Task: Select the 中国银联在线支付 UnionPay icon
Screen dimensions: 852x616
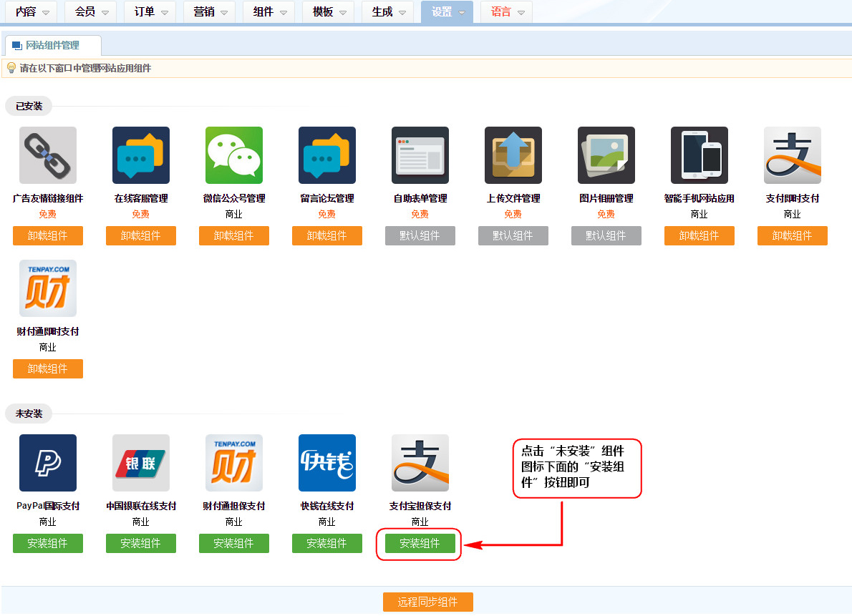Action: (x=141, y=463)
